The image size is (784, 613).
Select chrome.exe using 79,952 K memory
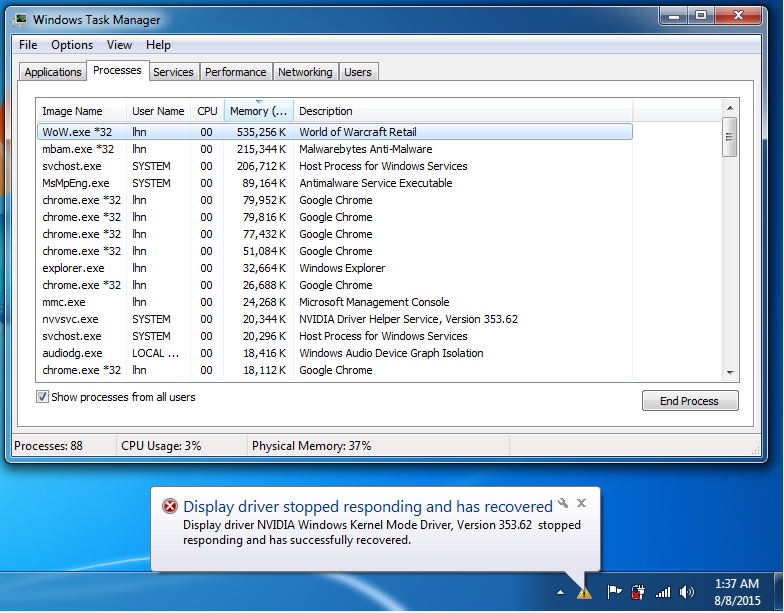tap(334, 200)
